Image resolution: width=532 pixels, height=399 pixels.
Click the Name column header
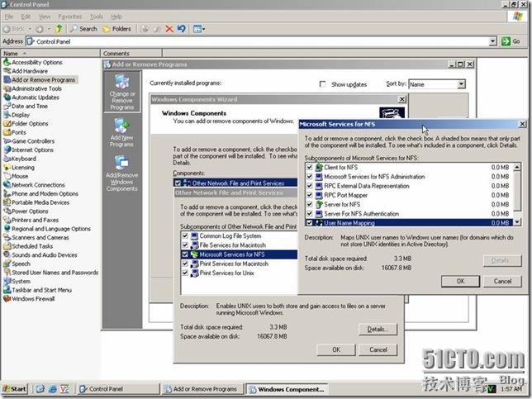click(x=50, y=53)
